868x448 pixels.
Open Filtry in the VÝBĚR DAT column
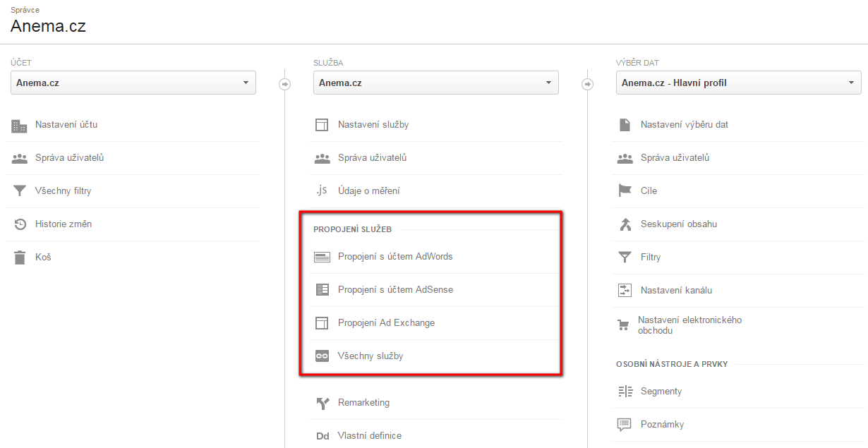(x=651, y=258)
